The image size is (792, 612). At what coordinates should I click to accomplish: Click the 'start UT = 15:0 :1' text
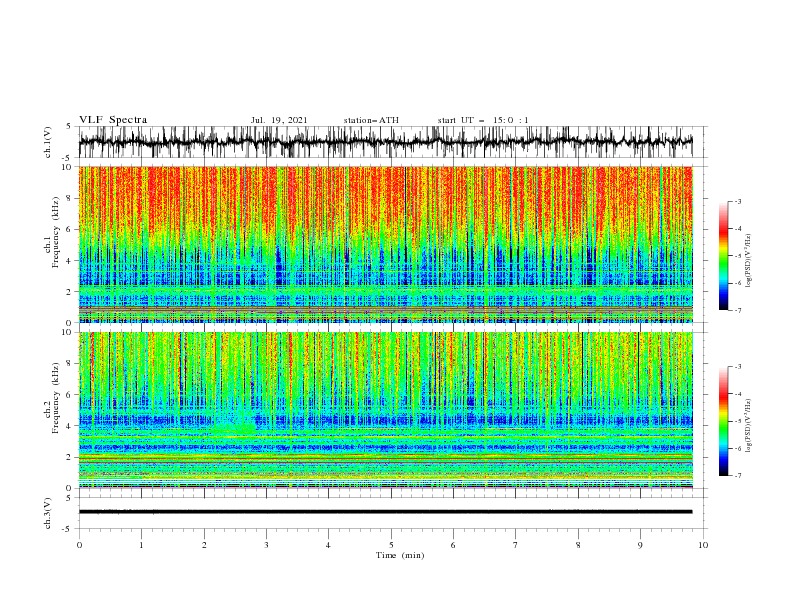click(x=483, y=120)
